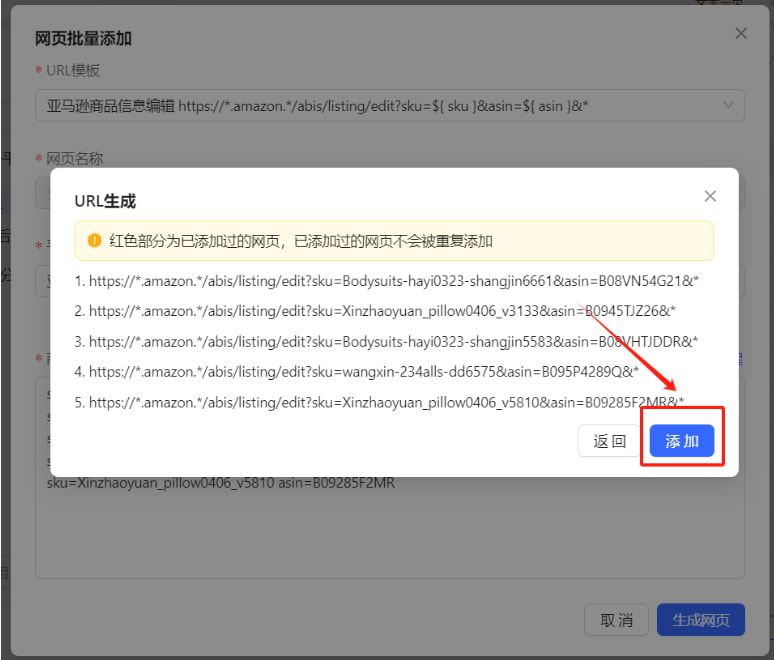Open the URL模板 dropdown
The image size is (774, 660).
[x=389, y=105]
